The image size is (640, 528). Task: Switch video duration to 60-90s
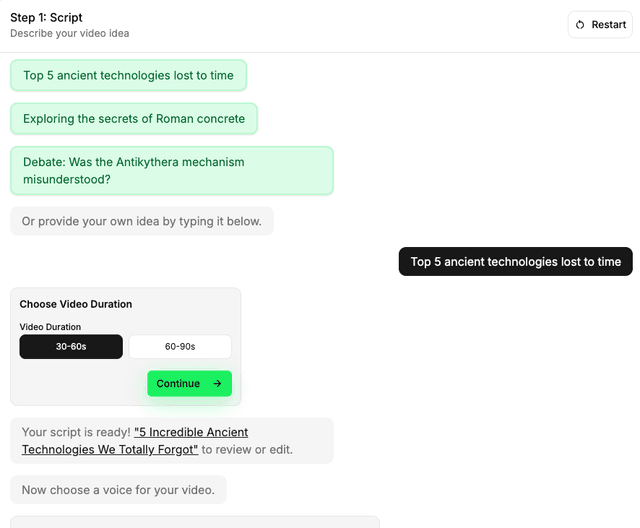tap(180, 347)
